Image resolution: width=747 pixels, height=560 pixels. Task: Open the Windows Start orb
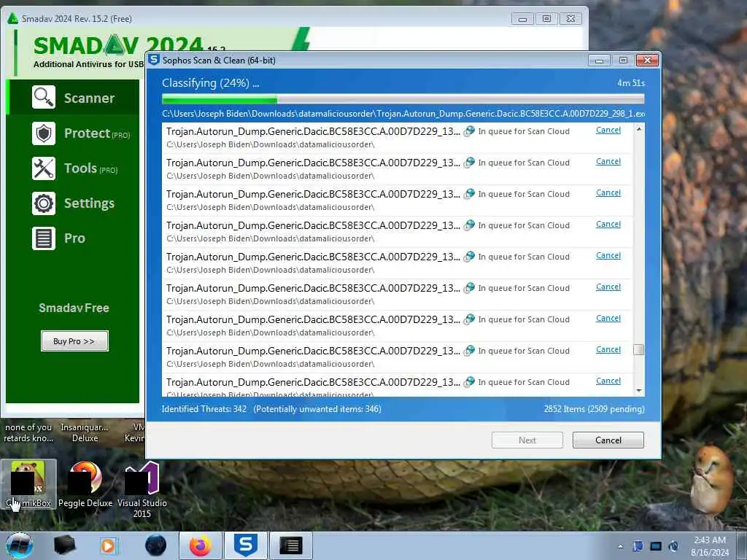pos(20,545)
